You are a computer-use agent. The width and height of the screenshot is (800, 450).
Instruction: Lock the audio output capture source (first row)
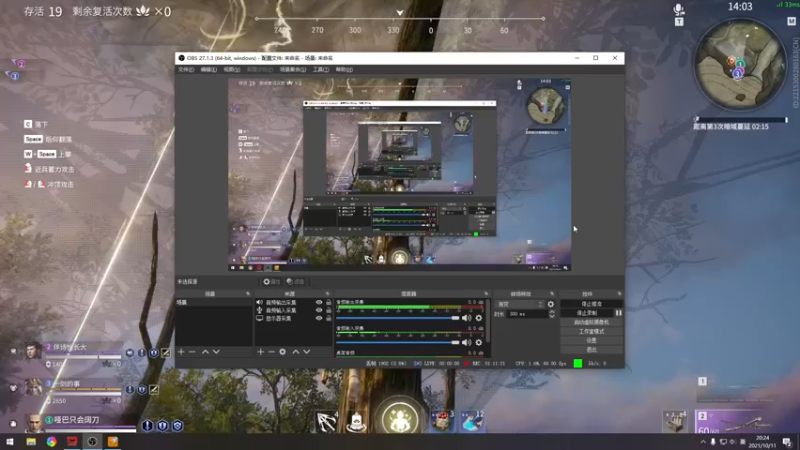click(x=329, y=302)
